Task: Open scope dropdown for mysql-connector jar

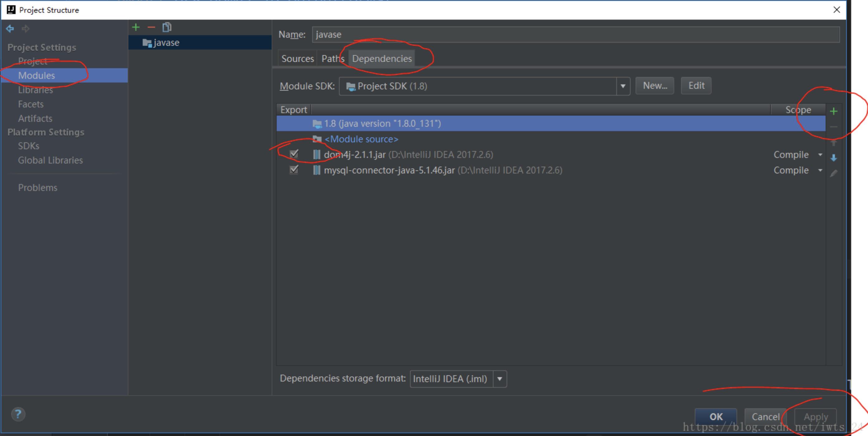Action: click(x=820, y=170)
